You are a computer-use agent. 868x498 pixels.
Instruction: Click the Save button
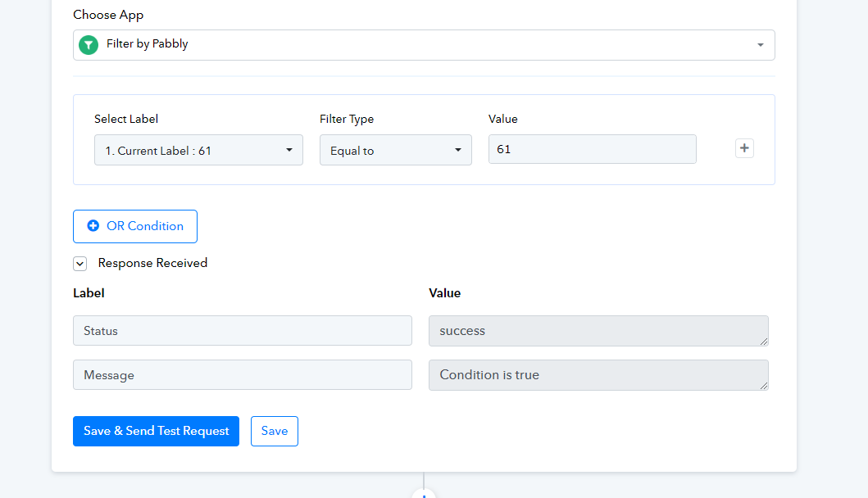(x=274, y=431)
